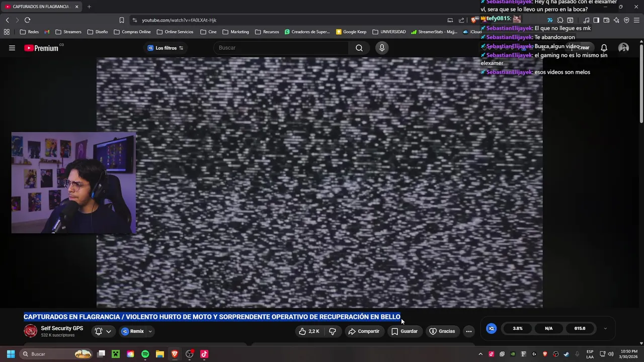Click the Gracias button
The height and width of the screenshot is (362, 644).
click(442, 331)
